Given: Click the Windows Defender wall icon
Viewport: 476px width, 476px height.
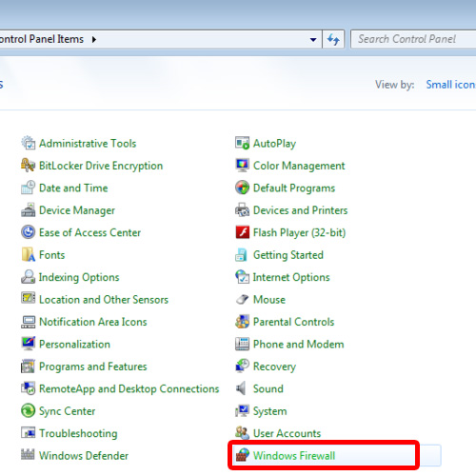Looking at the screenshot, I should pyautogui.click(x=28, y=455).
